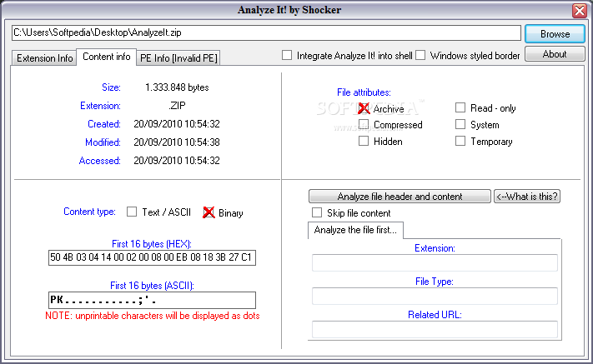593x364 pixels.
Task: Click the Modified date 20/09/2010 10:54:38
Action: [x=177, y=142]
